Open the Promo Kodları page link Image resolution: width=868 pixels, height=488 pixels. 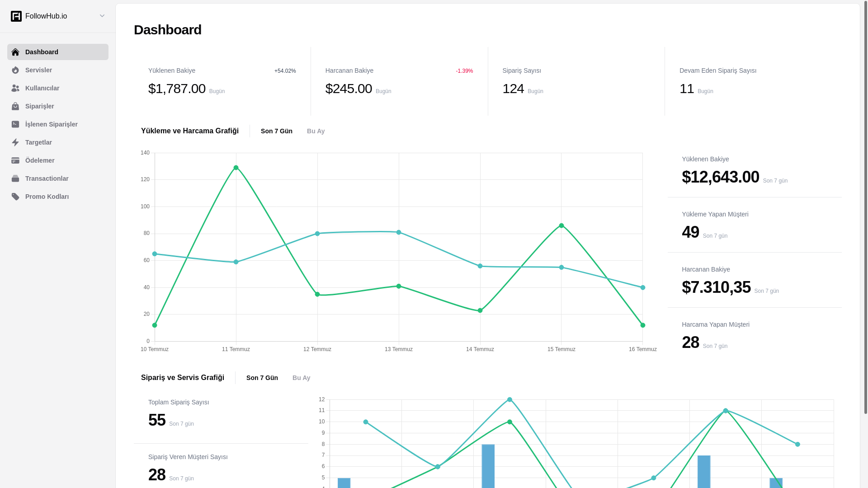(58, 197)
